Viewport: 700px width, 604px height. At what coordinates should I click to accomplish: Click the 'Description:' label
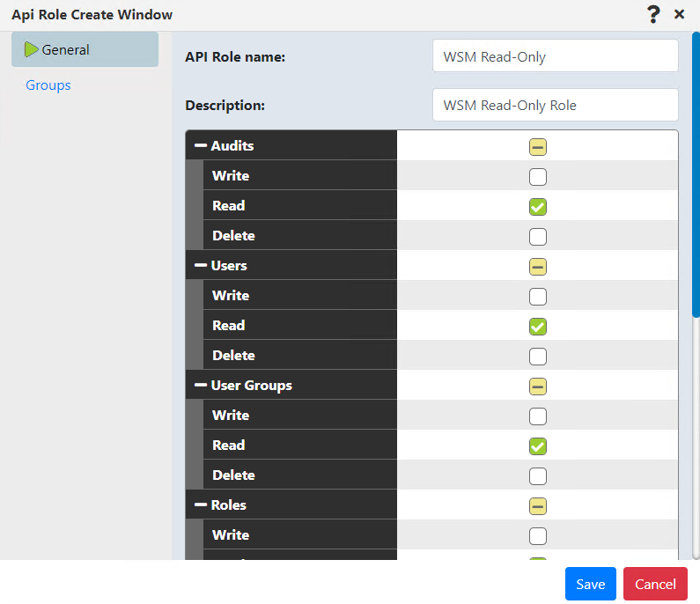pyautogui.click(x=225, y=106)
